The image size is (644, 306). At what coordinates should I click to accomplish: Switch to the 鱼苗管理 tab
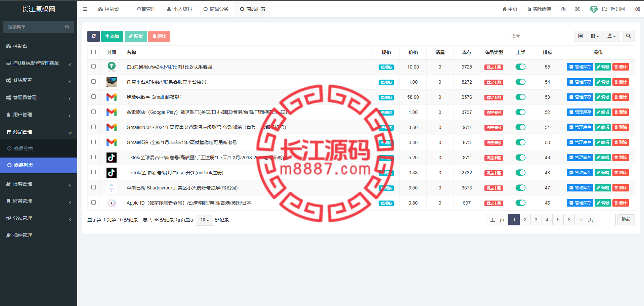[146, 9]
